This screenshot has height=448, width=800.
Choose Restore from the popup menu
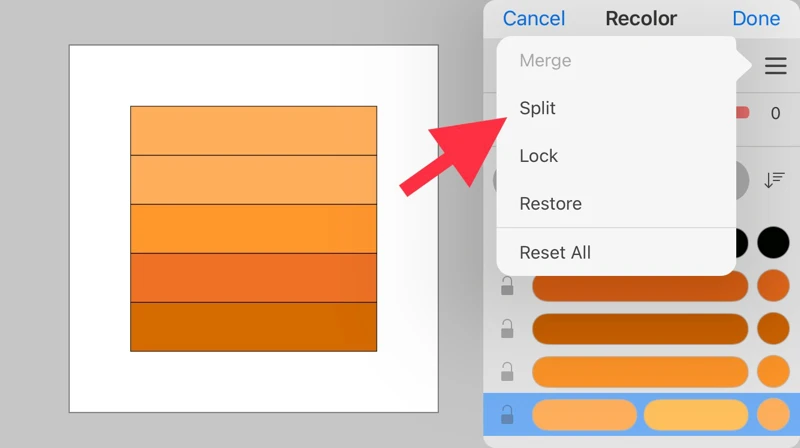[x=551, y=204]
